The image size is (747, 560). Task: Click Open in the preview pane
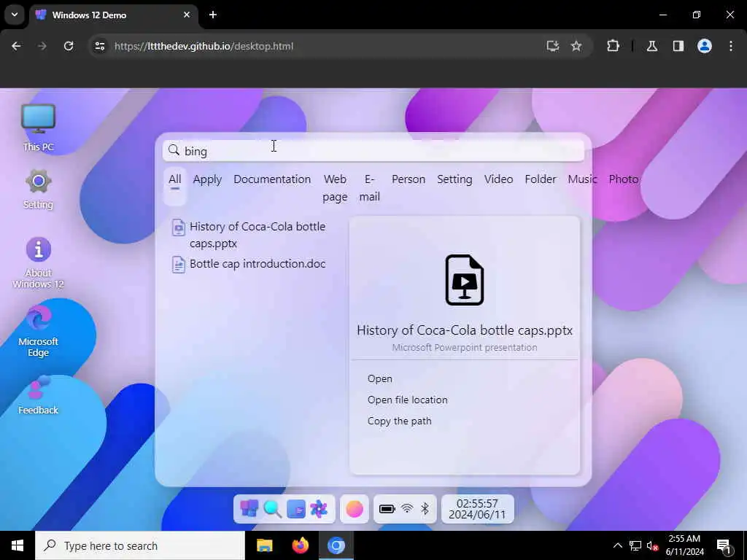click(x=379, y=379)
